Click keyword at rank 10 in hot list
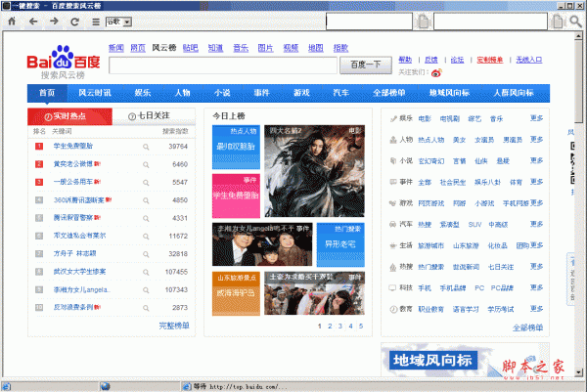Image resolution: width=587 pixels, height=392 pixels. (73, 307)
